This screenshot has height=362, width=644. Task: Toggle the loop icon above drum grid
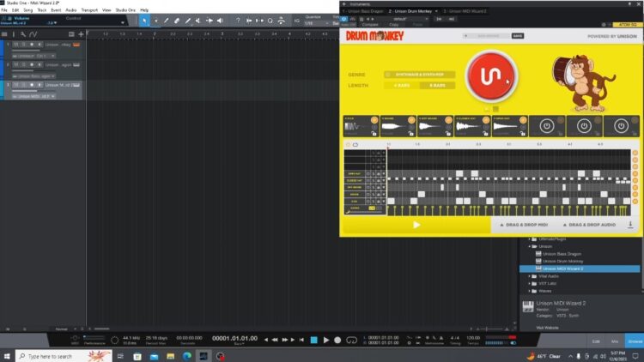click(355, 145)
